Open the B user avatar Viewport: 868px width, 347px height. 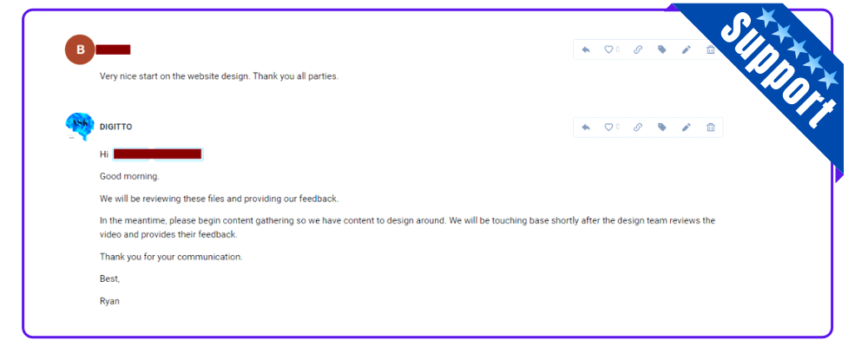tap(80, 49)
